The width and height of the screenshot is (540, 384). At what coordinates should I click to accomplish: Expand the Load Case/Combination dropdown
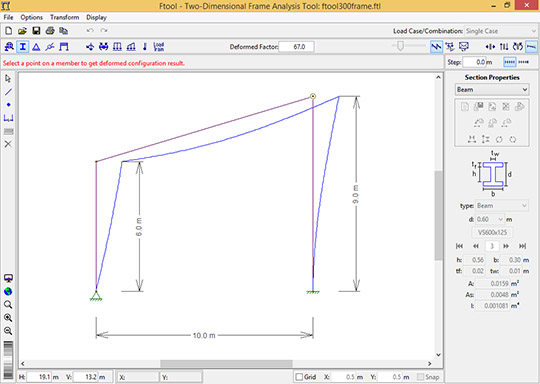(x=501, y=31)
